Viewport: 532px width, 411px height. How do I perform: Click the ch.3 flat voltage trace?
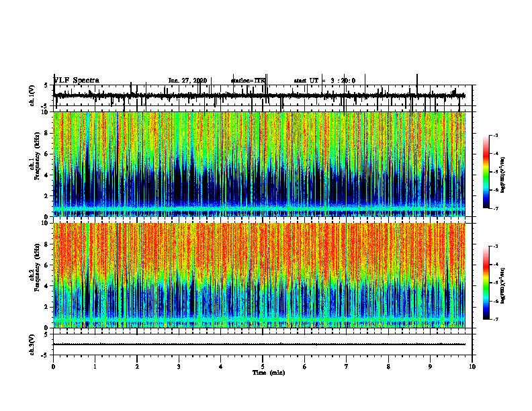[259, 345]
